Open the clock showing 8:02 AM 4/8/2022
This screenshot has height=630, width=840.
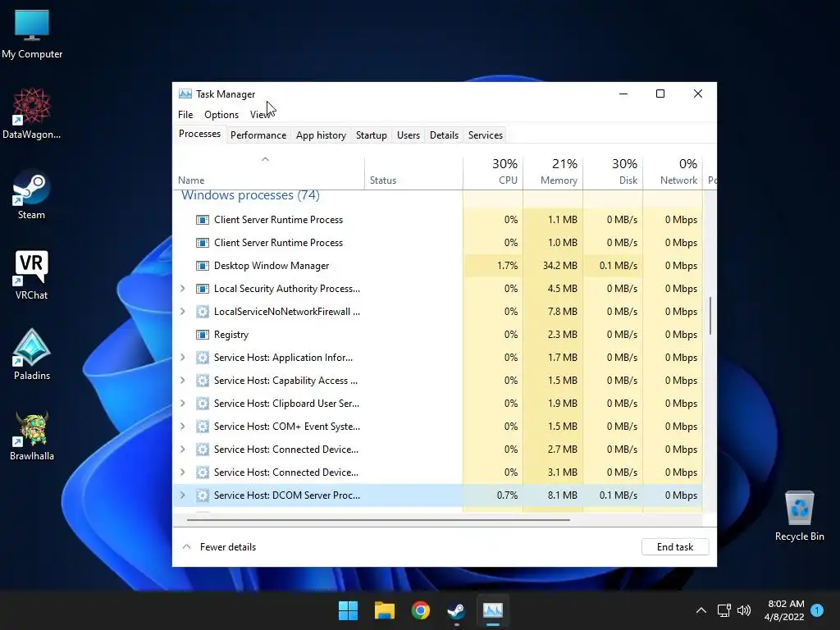coord(785,610)
